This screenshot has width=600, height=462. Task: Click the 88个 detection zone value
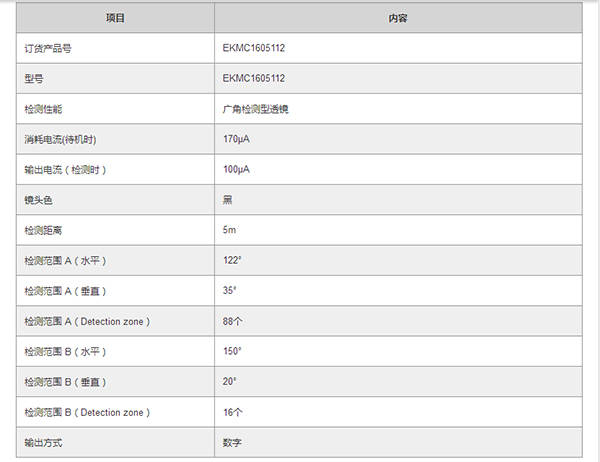pyautogui.click(x=232, y=321)
